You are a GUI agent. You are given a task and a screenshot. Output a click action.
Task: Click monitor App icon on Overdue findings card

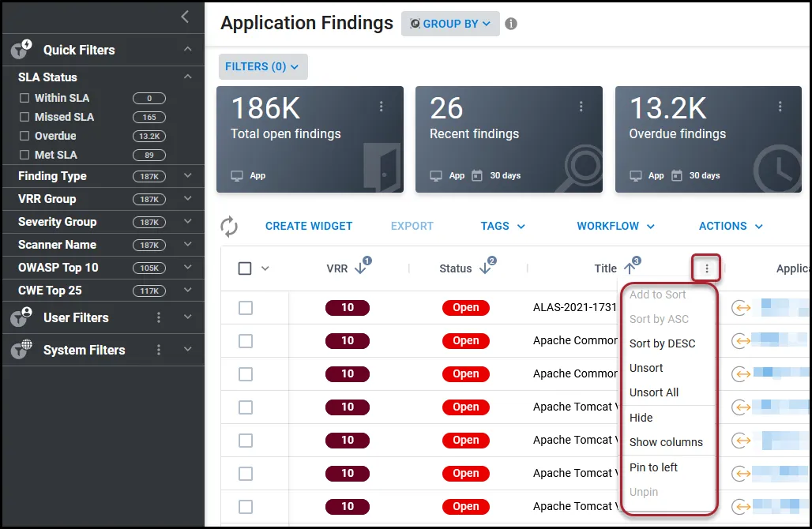pos(635,175)
